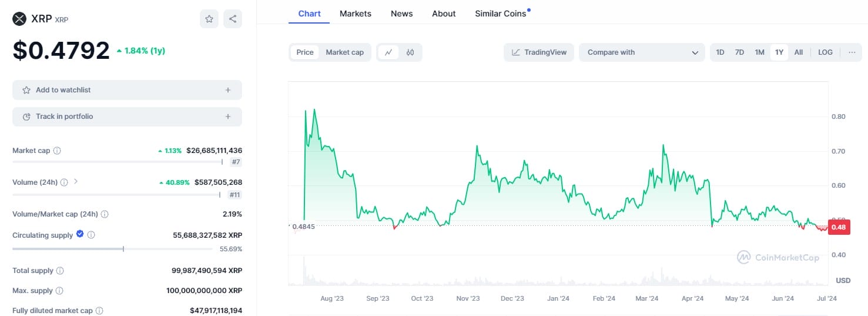This screenshot has height=316, width=868.
Task: Click the Max. supply info icon
Action: point(59,291)
